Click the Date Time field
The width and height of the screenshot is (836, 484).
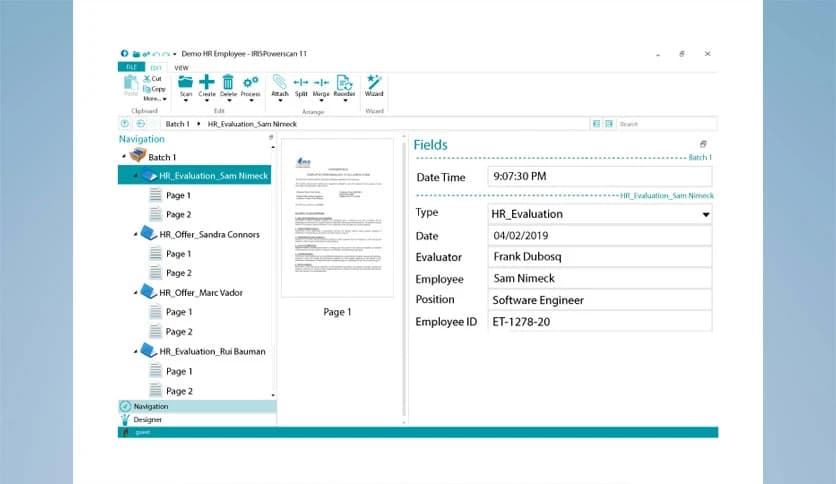coord(600,176)
